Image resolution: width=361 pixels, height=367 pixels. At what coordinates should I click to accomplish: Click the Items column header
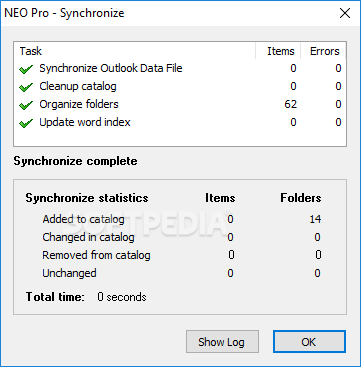[x=278, y=51]
